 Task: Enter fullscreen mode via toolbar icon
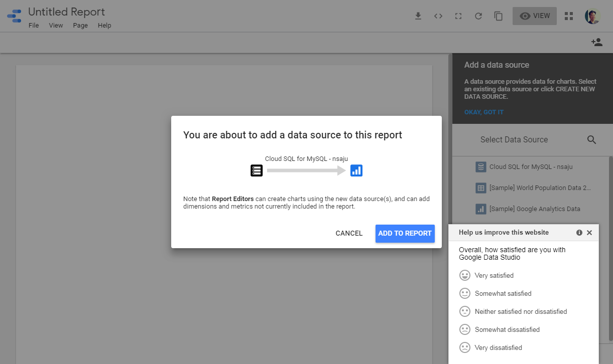[458, 16]
